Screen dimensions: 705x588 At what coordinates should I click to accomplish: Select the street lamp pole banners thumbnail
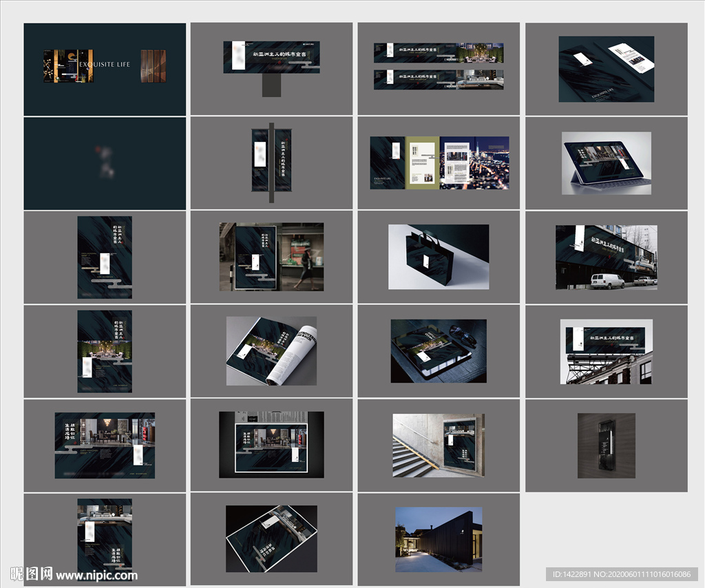tap(271, 163)
